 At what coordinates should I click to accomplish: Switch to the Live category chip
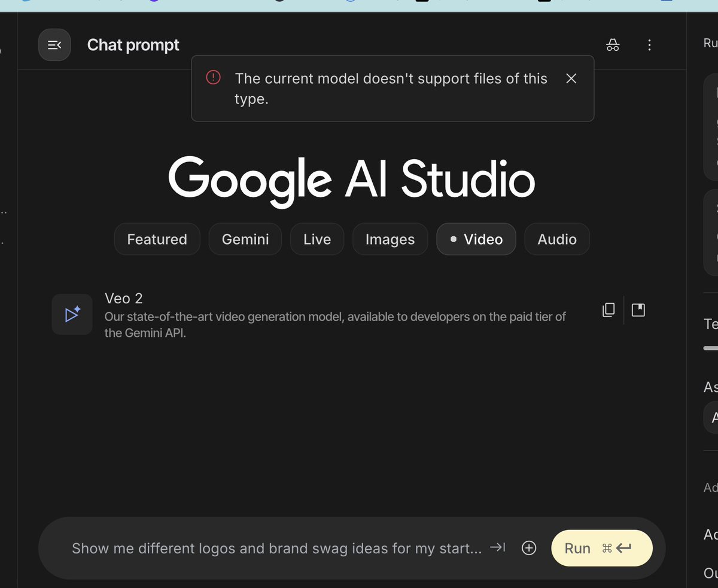point(317,239)
